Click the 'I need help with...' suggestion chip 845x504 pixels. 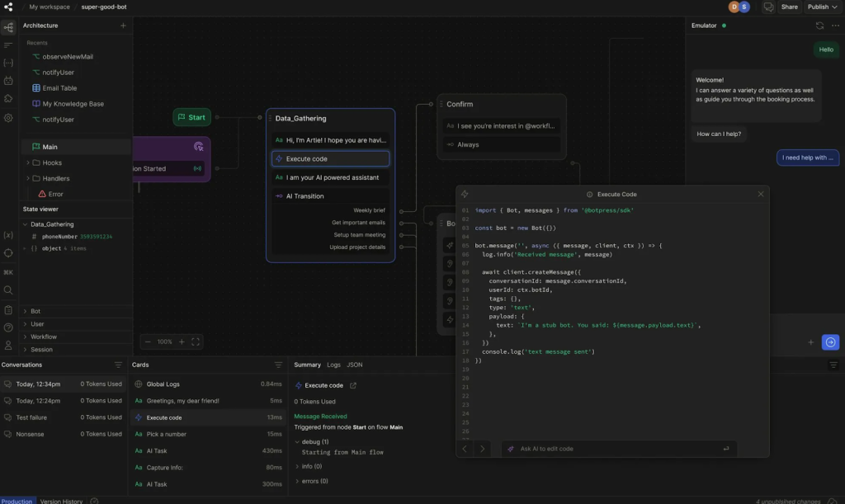pos(807,157)
